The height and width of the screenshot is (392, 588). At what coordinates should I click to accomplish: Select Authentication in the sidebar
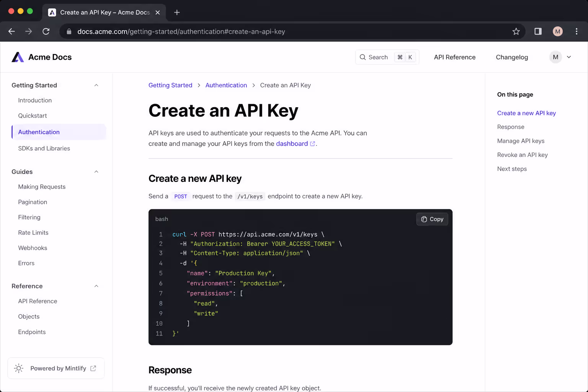59,132
